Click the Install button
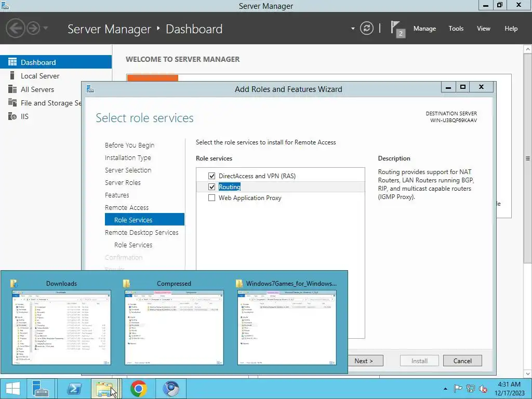Image resolution: width=532 pixels, height=399 pixels. coord(419,361)
